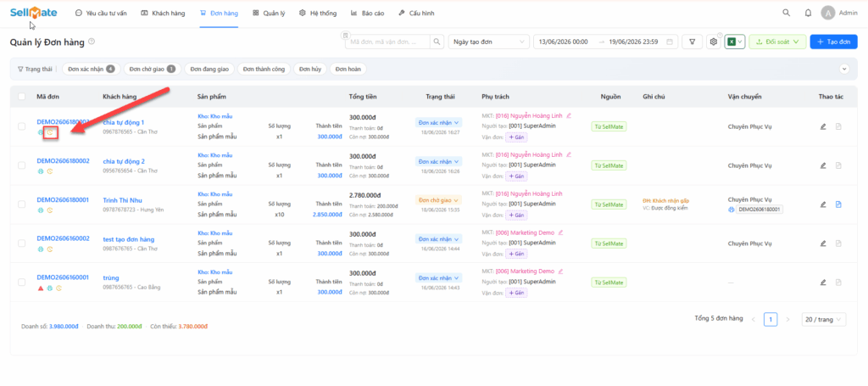Viewport: 868px width, 386px height.
Task: Open Yêu cầu tư vấn menu
Action: point(103,13)
